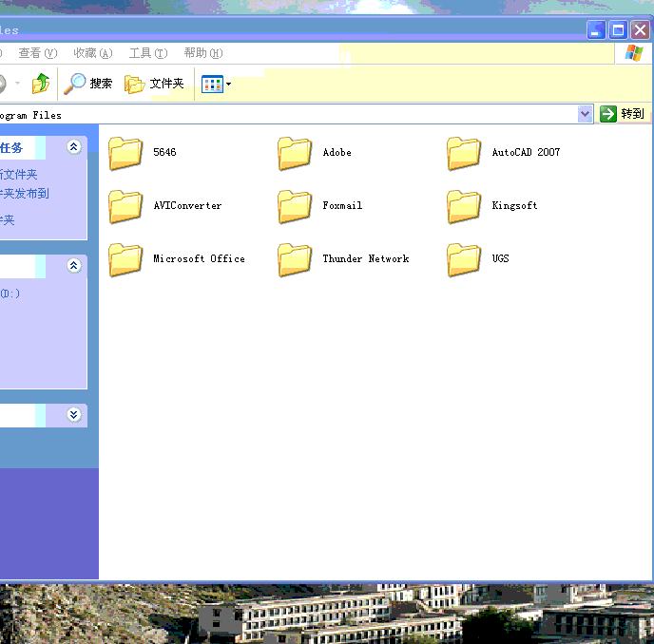
Task: Open the (D:) drive link
Action: 10,294
